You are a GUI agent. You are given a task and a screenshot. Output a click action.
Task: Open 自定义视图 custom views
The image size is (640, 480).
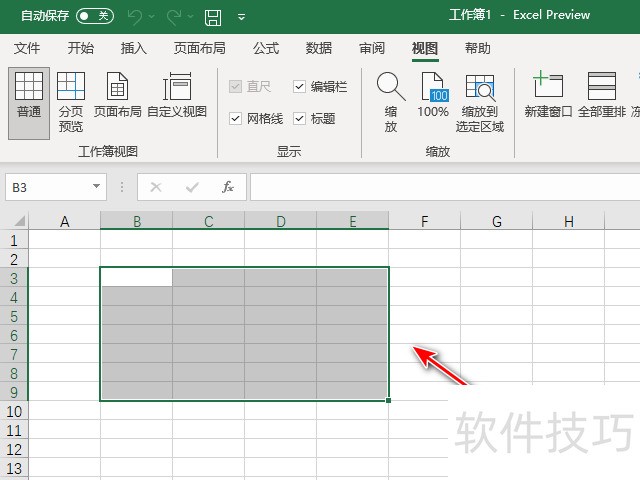point(177,95)
